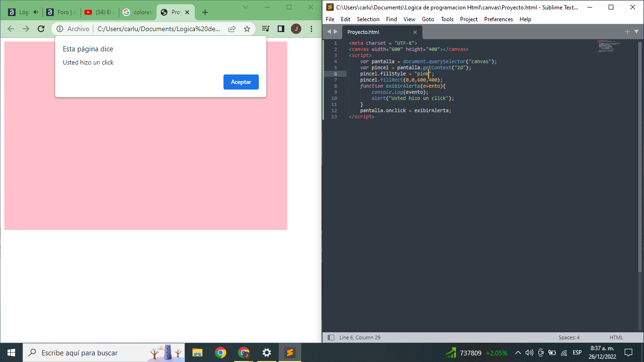Click Aceptar in the alert dialog
Viewport: 644px width, 362px height.
click(x=241, y=82)
